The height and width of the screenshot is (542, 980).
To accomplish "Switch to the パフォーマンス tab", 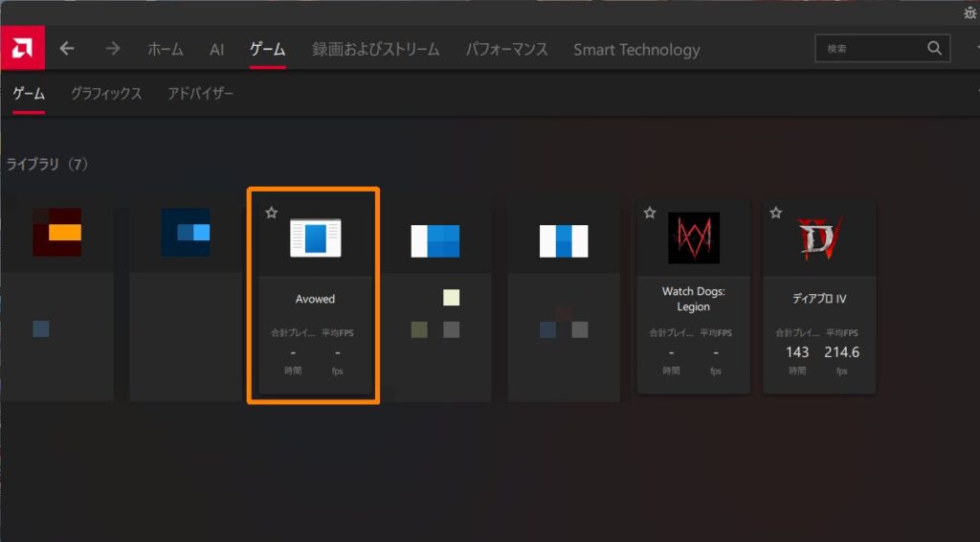I will pos(507,50).
